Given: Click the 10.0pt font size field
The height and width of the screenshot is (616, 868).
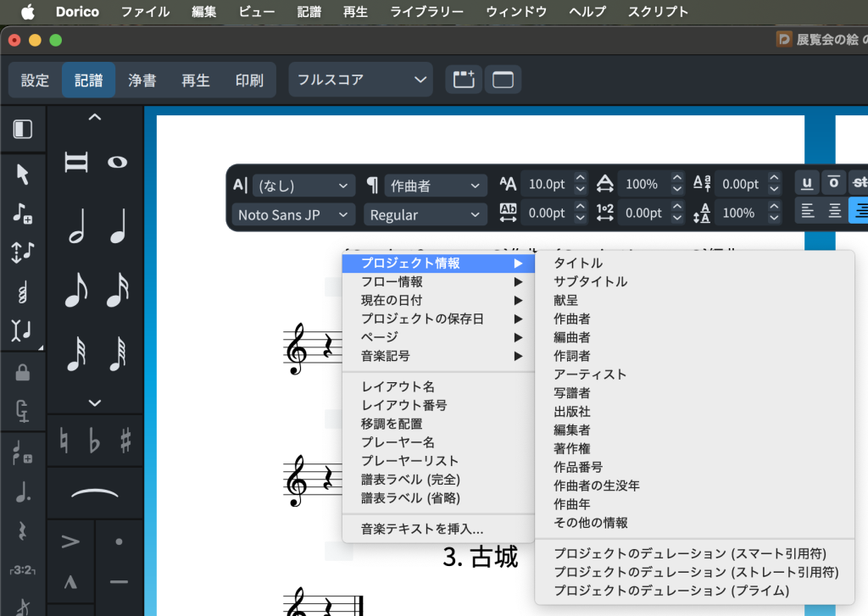Looking at the screenshot, I should 546,184.
